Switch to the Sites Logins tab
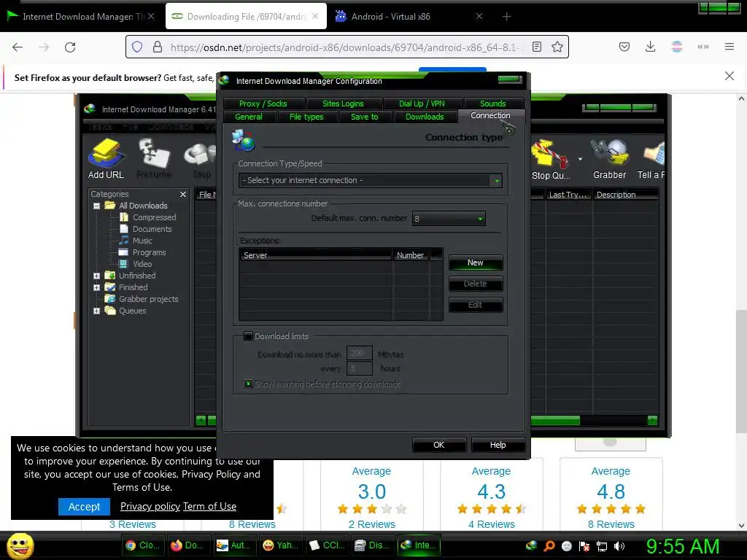747x560 pixels. pos(343,104)
